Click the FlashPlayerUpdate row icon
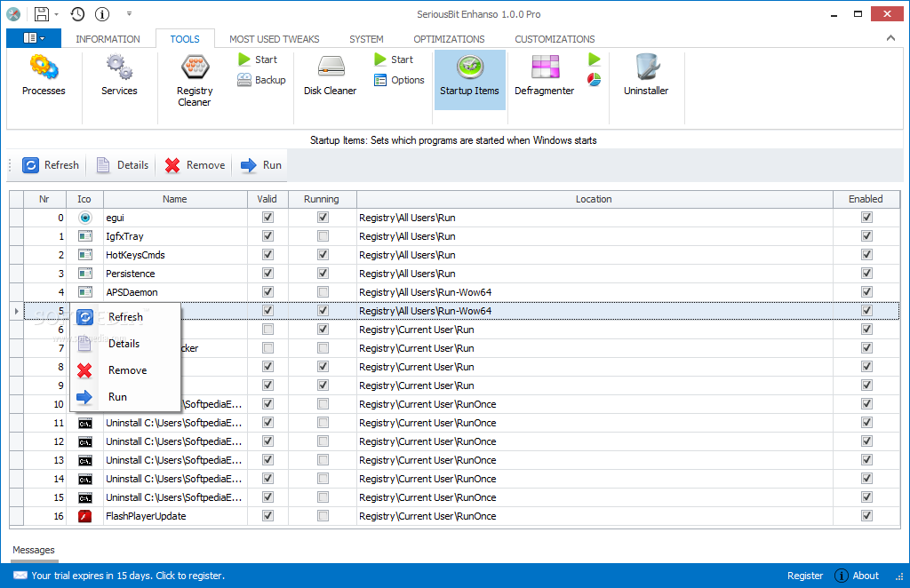910x588 pixels. [x=84, y=516]
